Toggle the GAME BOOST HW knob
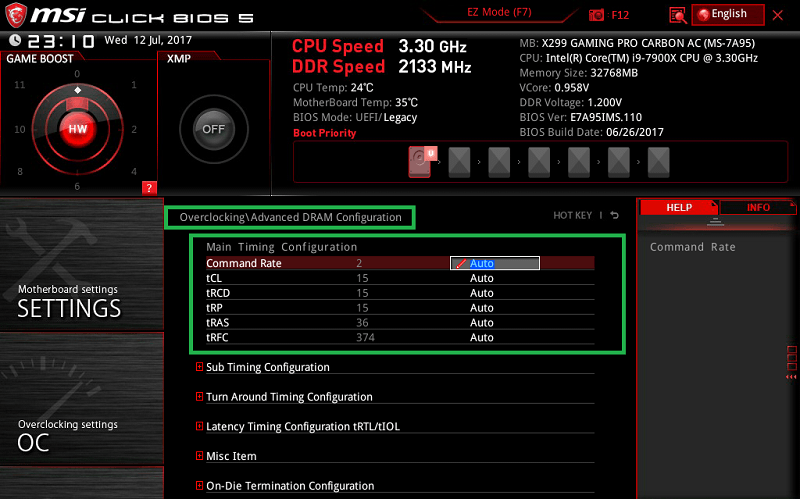This screenshot has width=800, height=499. [x=78, y=129]
